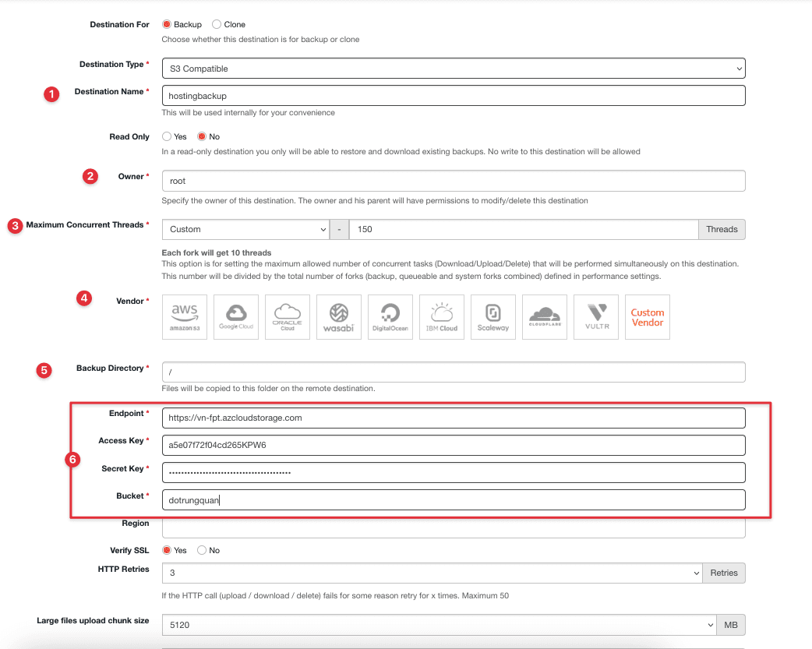Click the Endpoint URL input field
The image size is (812, 649).
[453, 418]
